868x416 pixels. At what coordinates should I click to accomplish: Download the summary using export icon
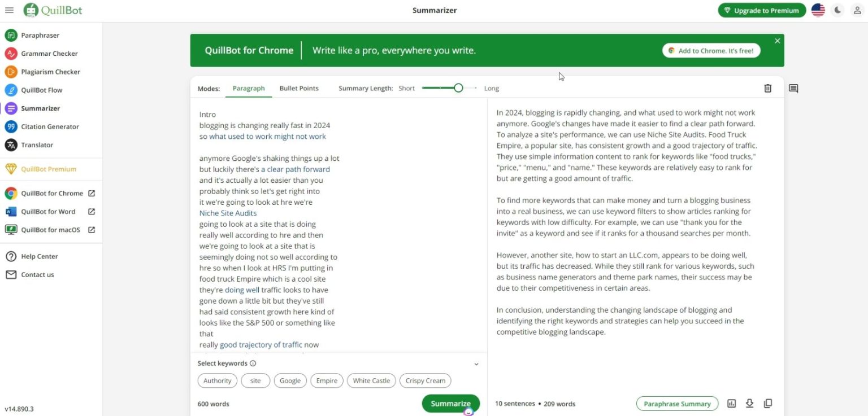click(x=749, y=404)
